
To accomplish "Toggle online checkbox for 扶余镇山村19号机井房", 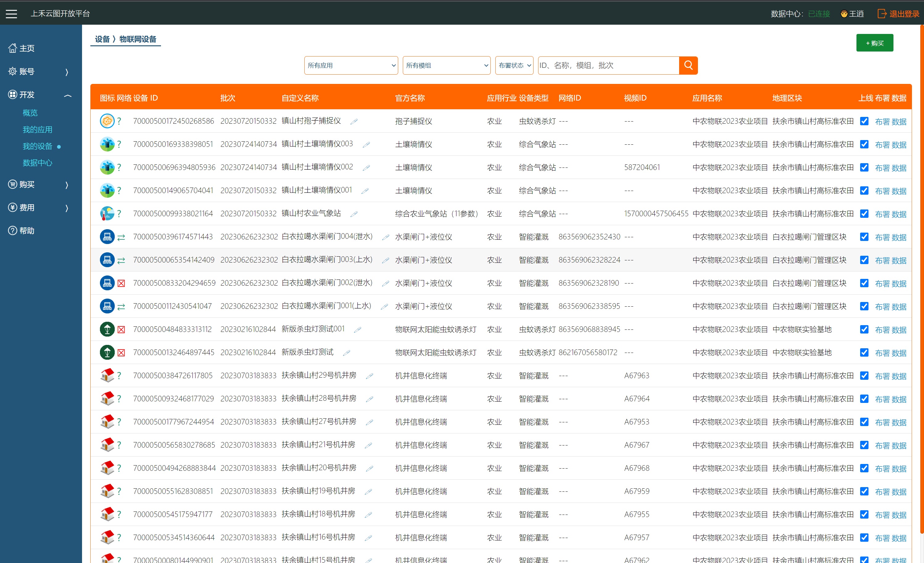I will (864, 491).
